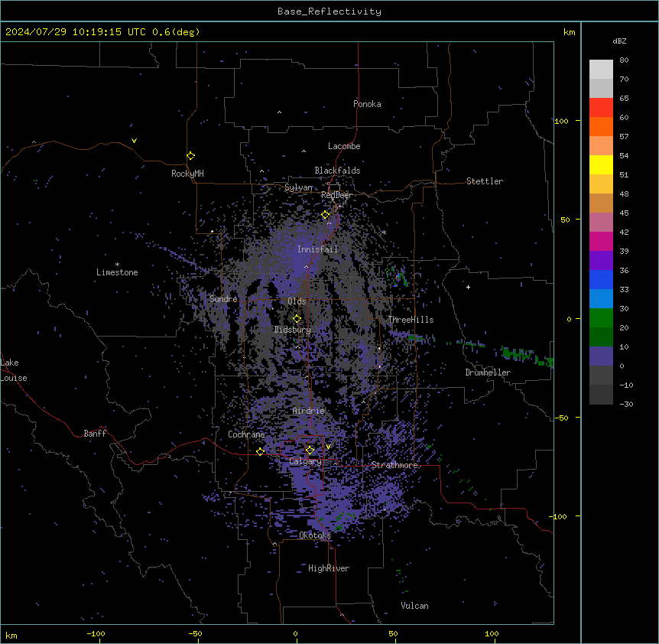Click the yellow diamond between Olds and Didsbury
Image resolution: width=659 pixels, height=644 pixels.
(297, 318)
